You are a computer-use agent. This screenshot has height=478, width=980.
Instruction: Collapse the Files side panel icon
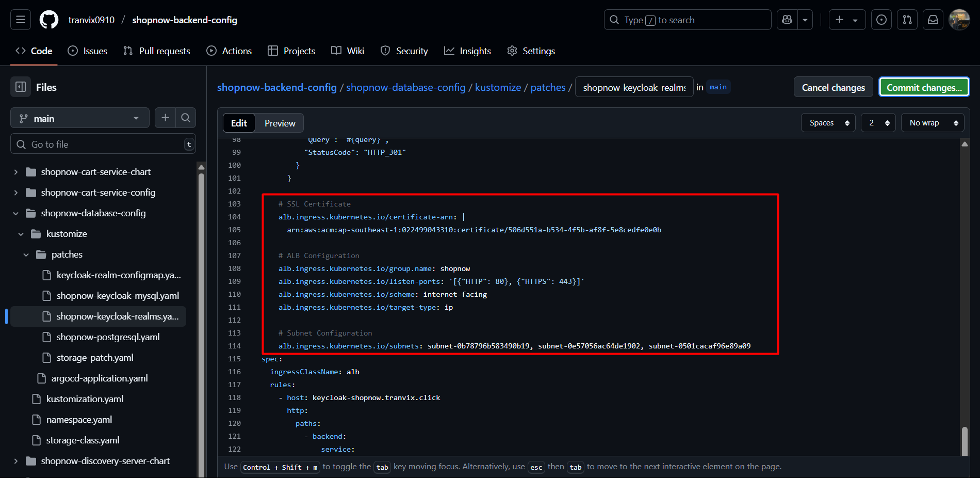[x=21, y=87]
